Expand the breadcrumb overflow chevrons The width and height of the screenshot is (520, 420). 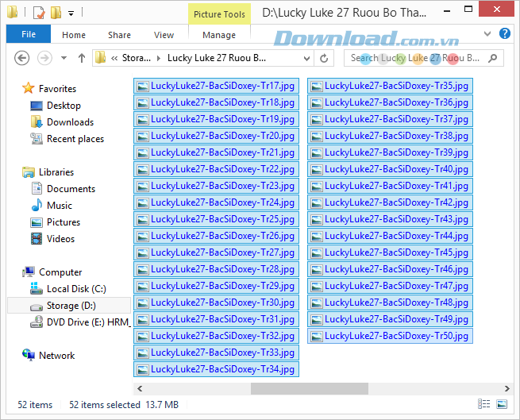click(114, 59)
